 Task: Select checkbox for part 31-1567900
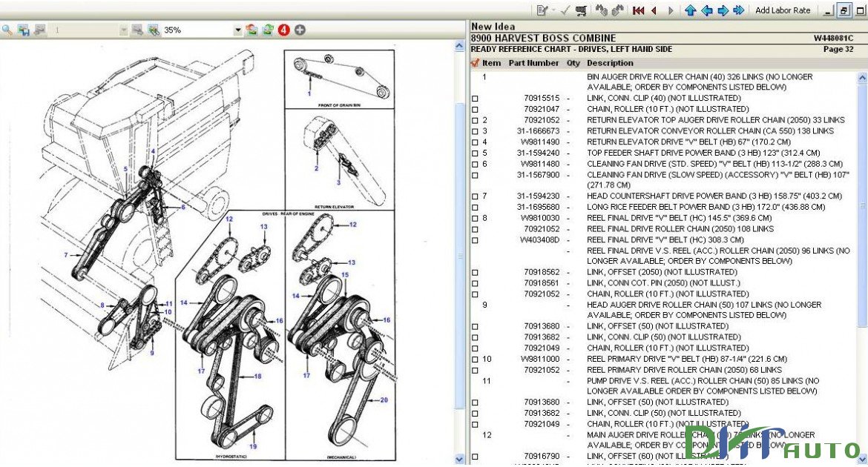[475, 176]
